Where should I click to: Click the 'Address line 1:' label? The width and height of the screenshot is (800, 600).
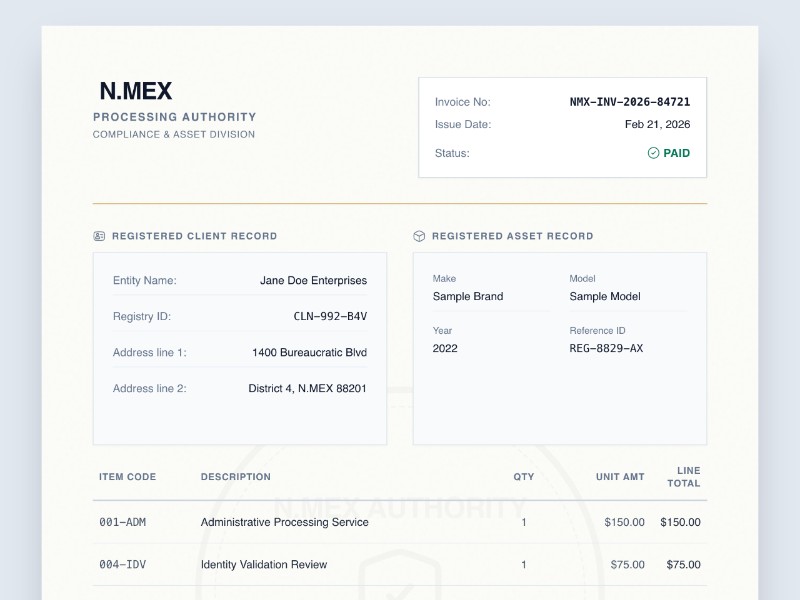tap(149, 353)
